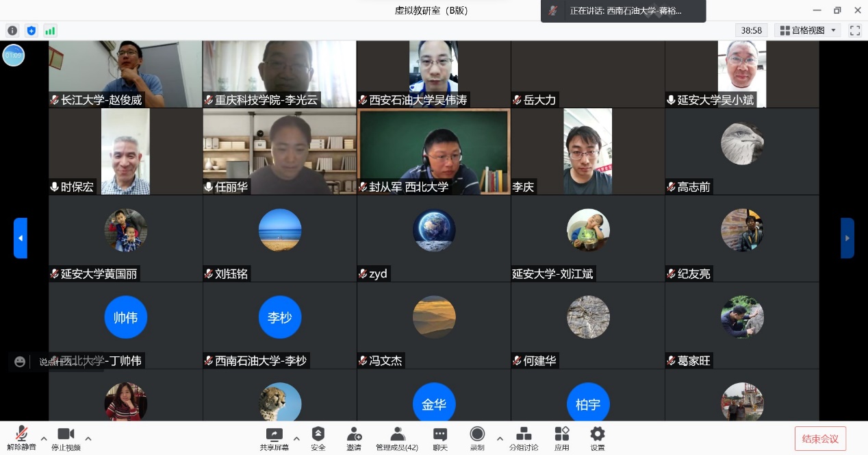
Task: Click the red 结束会议 button
Action: [x=820, y=439]
